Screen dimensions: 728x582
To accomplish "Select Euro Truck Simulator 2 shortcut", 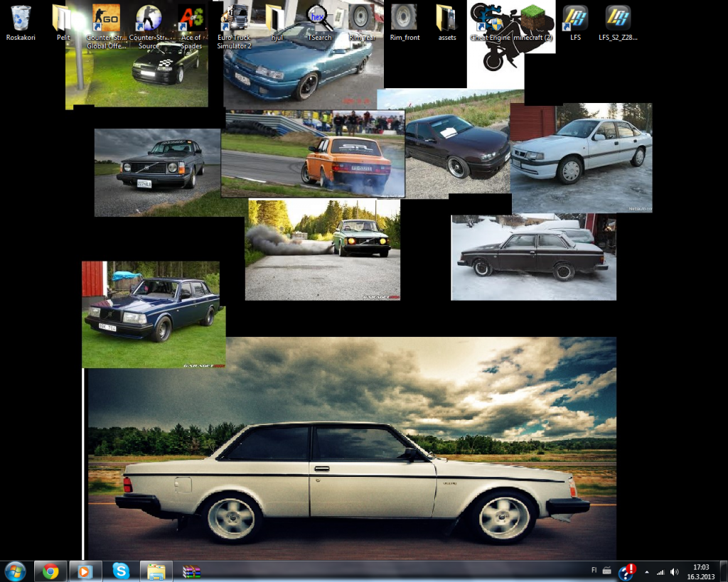I will [234, 27].
